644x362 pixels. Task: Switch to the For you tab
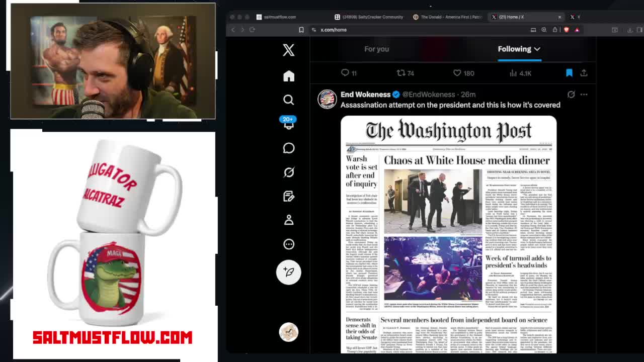click(376, 49)
